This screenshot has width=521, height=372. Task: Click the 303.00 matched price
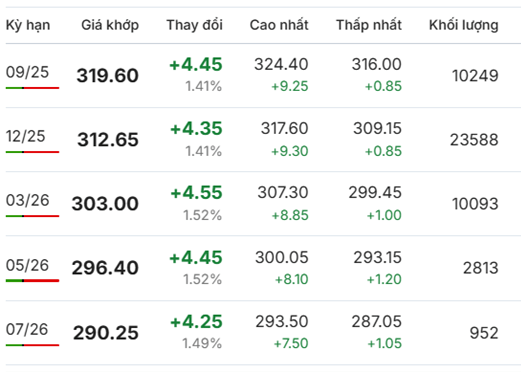point(105,204)
